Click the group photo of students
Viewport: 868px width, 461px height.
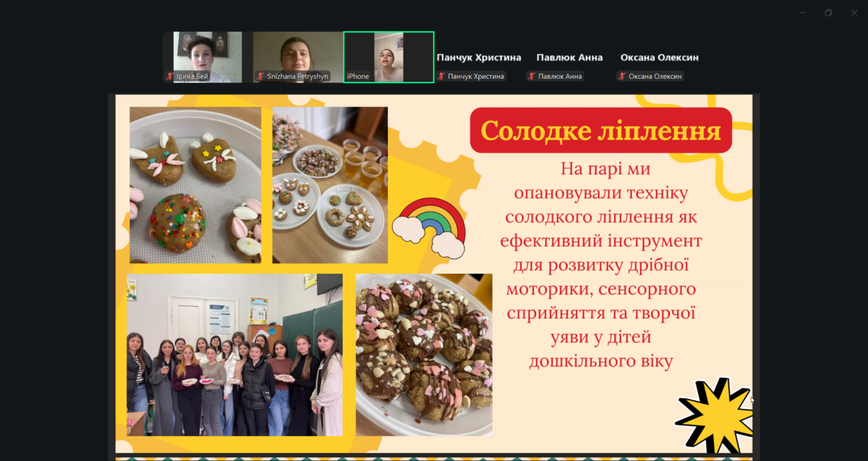click(x=234, y=355)
